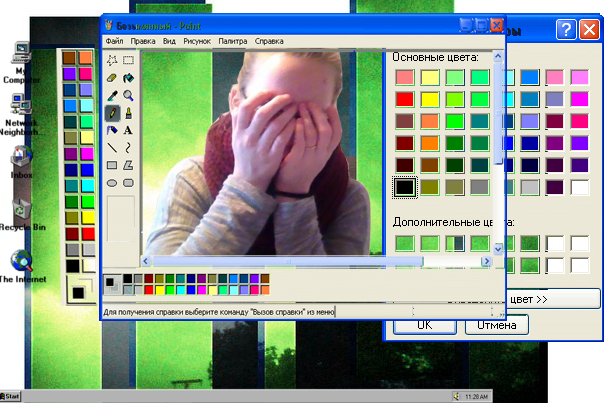
Task: Pick the magenta swatch in basic colors
Action: 579,99
